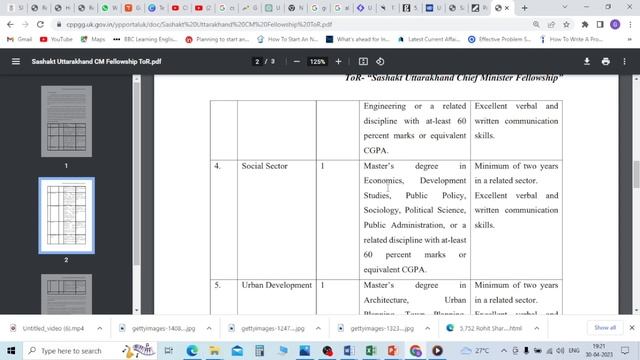Viewport: 640px width, 360px height.
Task: Expand options for gettyimages-1323 download
Action: (x=427, y=328)
